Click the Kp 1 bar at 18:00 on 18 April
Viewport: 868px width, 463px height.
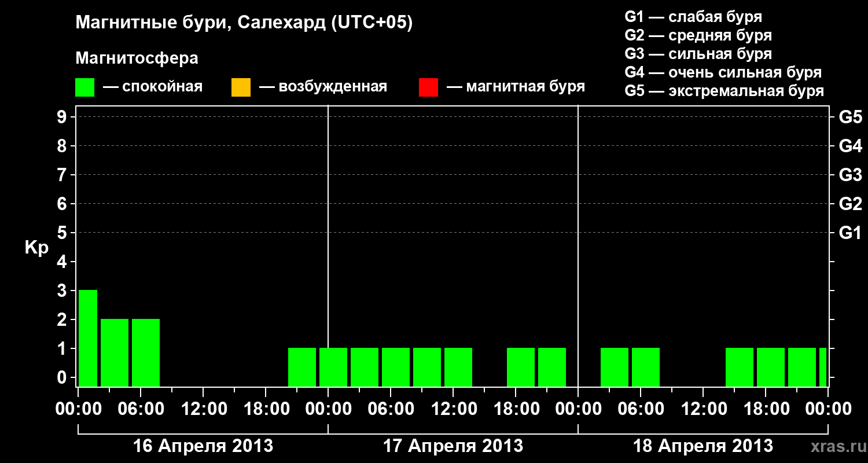click(771, 367)
